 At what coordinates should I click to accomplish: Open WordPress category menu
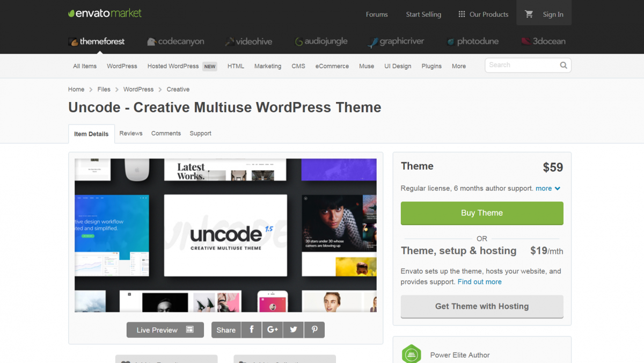[122, 66]
